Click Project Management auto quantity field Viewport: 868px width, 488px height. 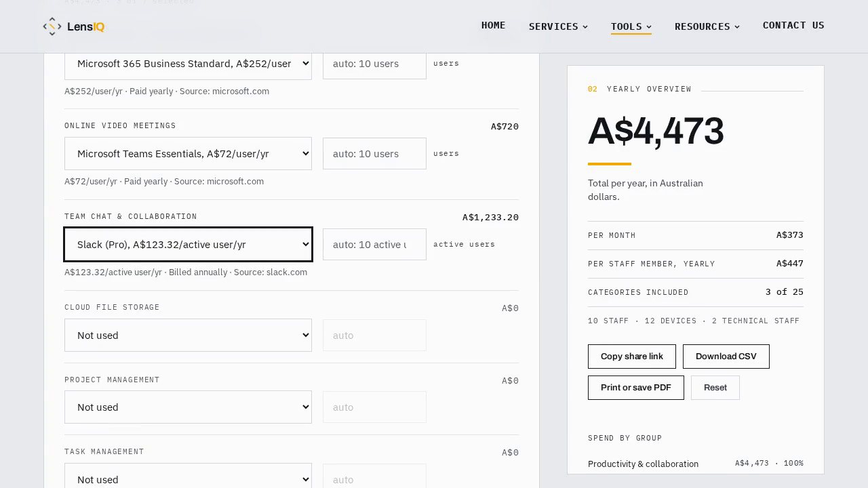(374, 407)
